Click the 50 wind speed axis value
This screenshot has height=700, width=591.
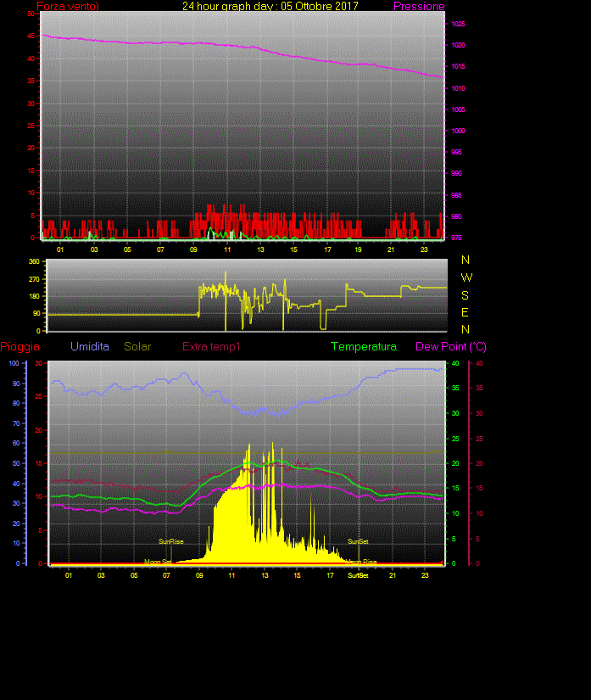[31, 14]
